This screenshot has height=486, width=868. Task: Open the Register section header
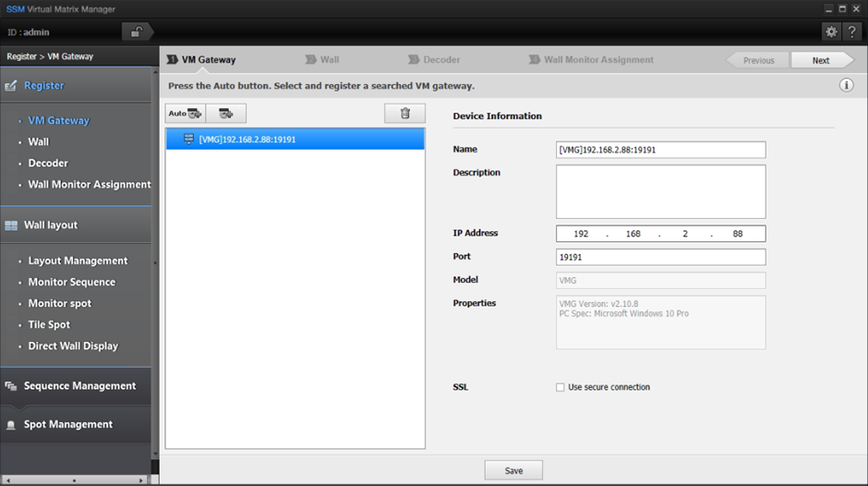(76, 85)
